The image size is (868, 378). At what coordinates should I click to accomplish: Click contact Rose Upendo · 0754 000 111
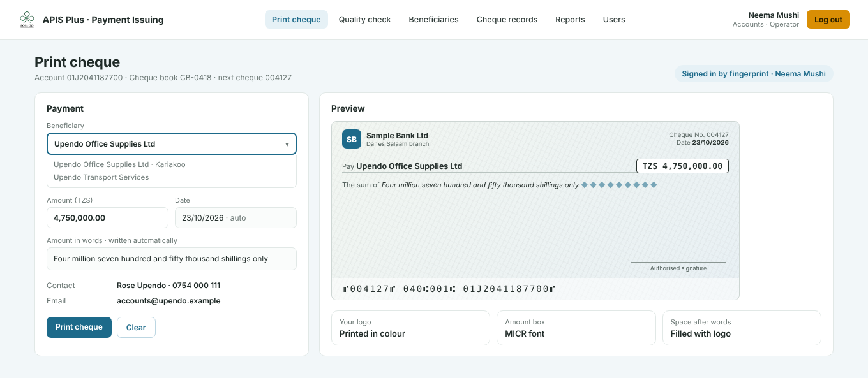coord(168,286)
